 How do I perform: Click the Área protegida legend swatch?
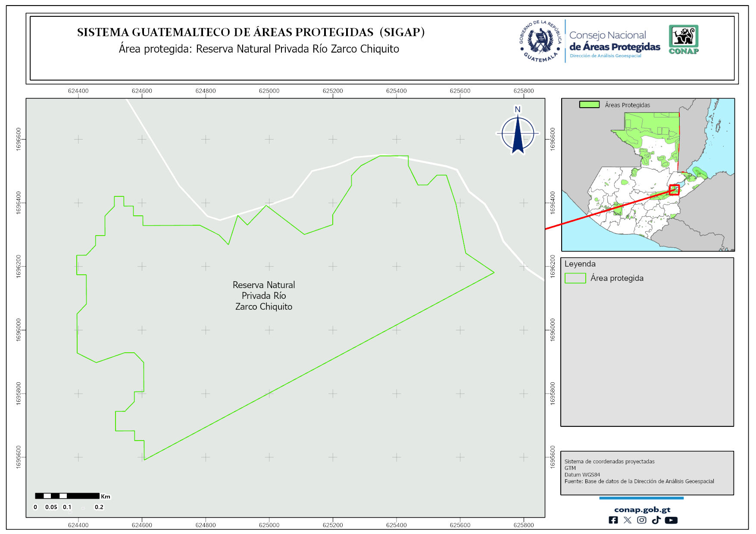click(575, 278)
